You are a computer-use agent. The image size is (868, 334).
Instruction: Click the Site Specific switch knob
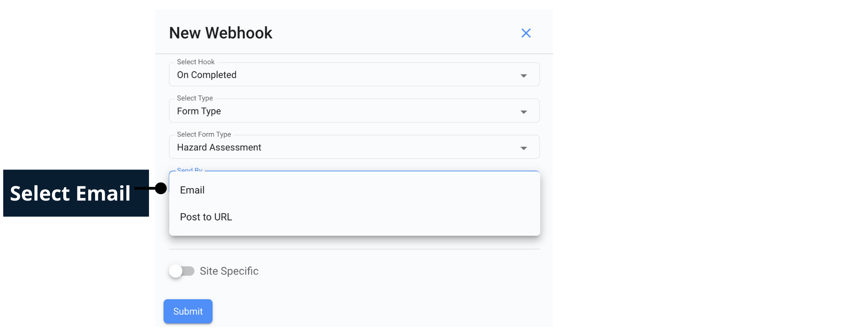[176, 271]
